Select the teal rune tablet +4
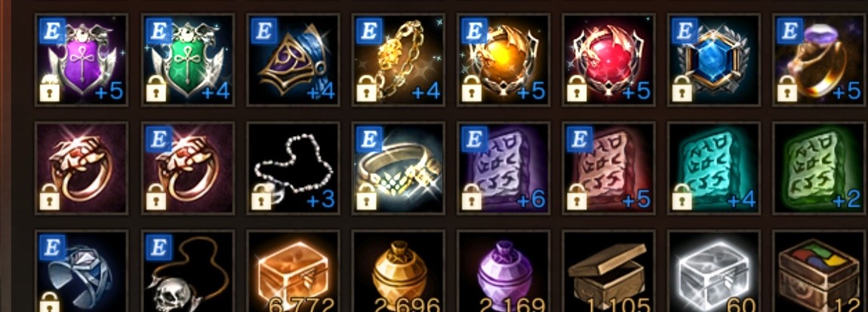 point(714,168)
